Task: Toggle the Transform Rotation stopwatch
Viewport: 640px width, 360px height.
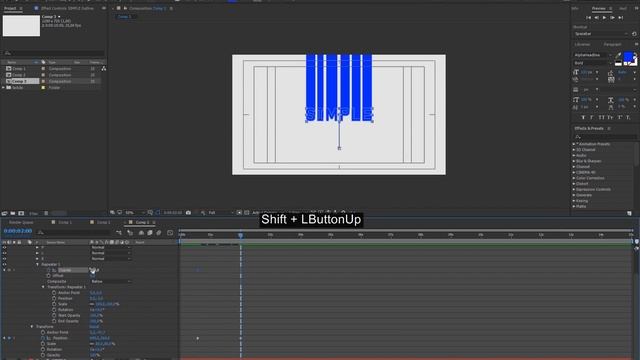Action: tap(43, 349)
